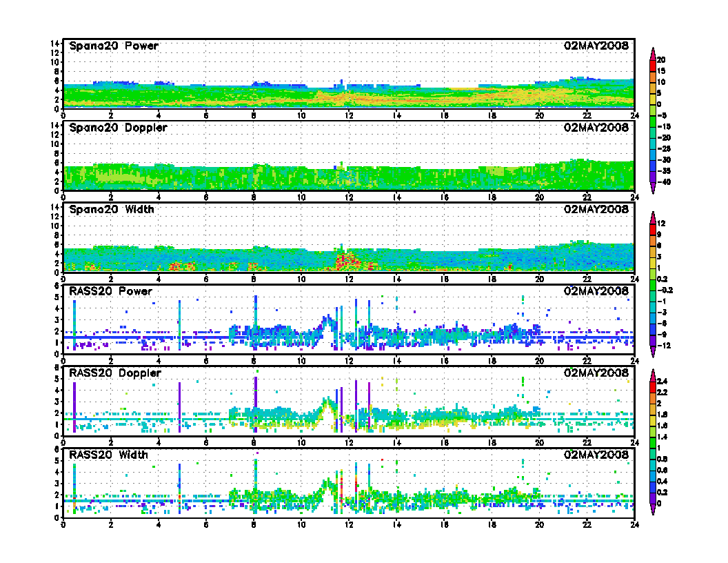Click the 02MAY2008 date in RASS20 Power panel
Screen dimensions: 728x563
(596, 290)
